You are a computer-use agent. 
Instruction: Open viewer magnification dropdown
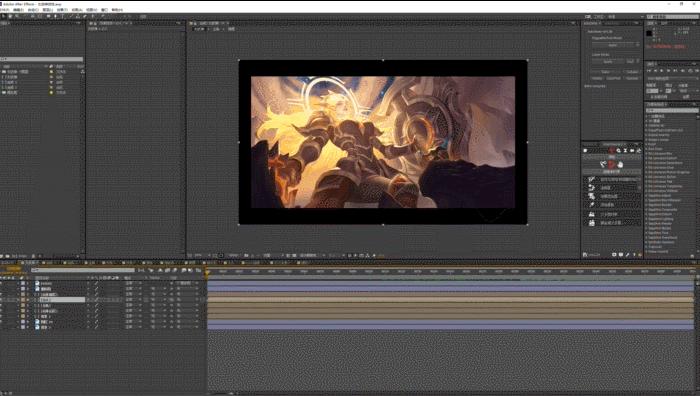click(x=198, y=255)
